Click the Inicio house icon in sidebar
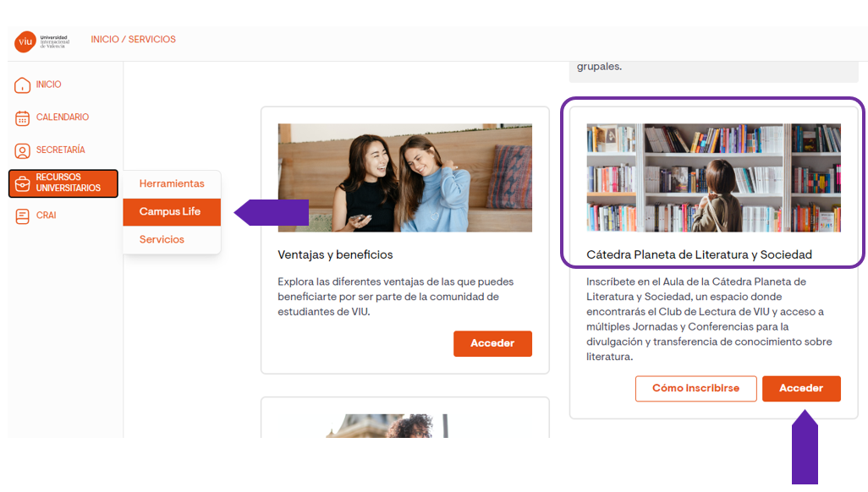 pyautogui.click(x=22, y=85)
